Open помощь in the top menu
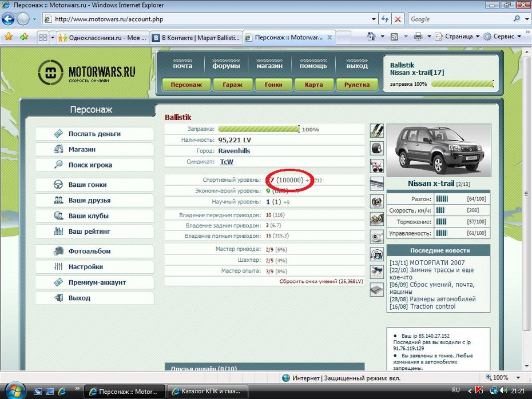The image size is (532, 399). 313,65
